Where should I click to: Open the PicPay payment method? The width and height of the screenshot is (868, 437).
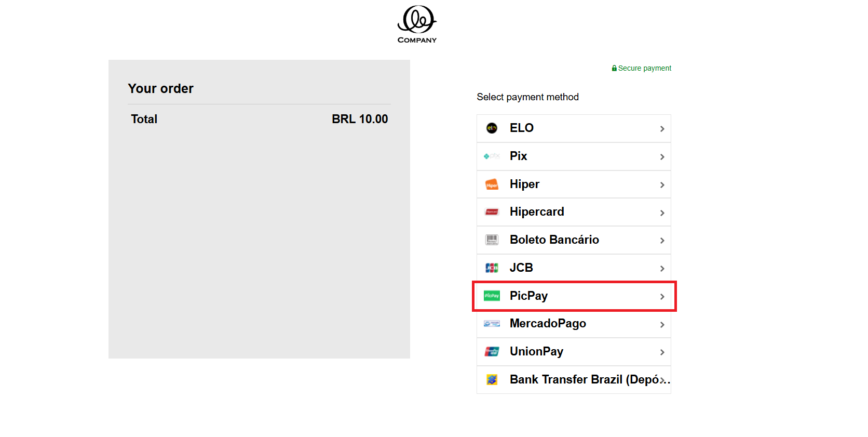[x=571, y=296]
